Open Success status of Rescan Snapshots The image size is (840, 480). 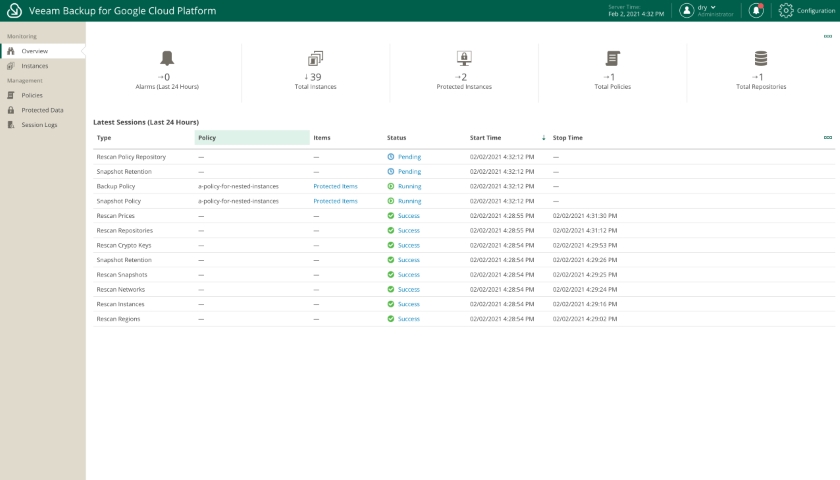409,275
